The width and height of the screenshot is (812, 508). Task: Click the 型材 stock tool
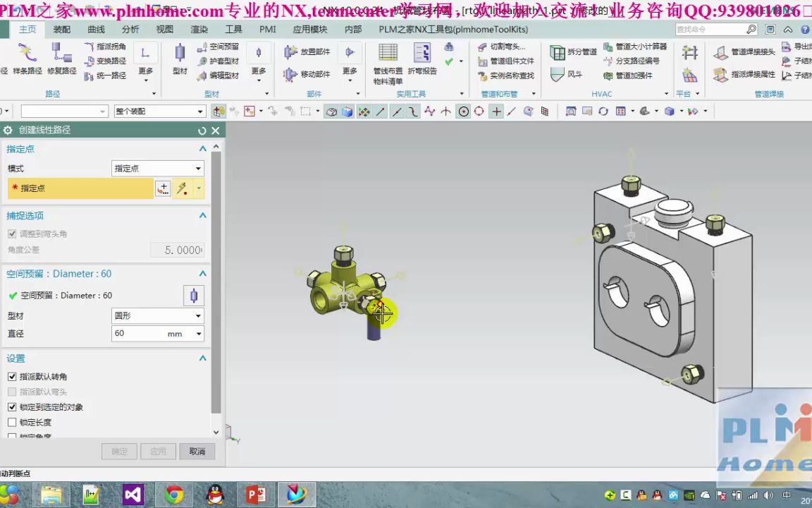click(180, 58)
